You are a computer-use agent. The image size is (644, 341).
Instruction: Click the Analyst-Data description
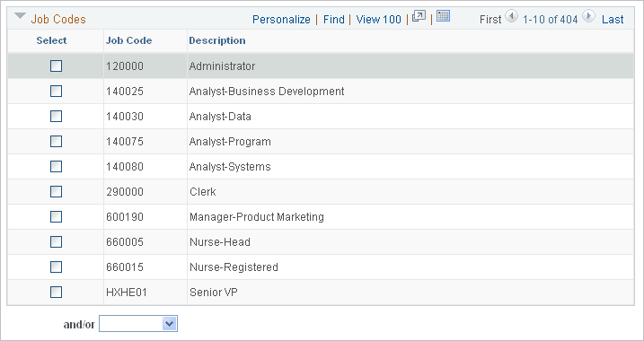220,117
